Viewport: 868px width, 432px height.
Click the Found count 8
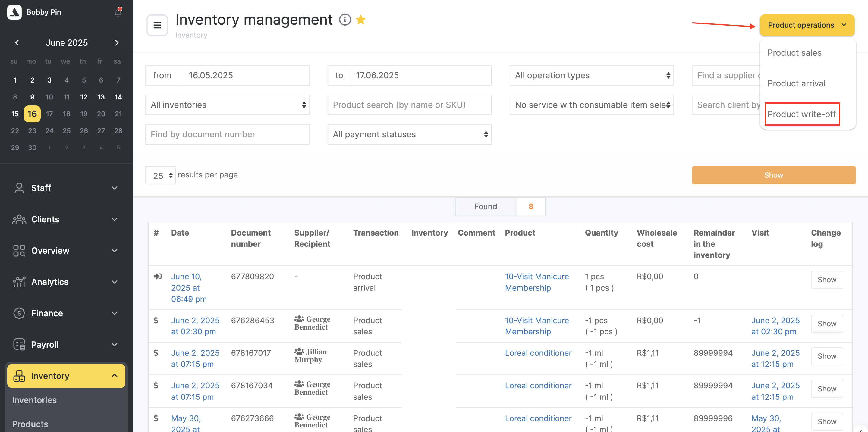pos(531,206)
